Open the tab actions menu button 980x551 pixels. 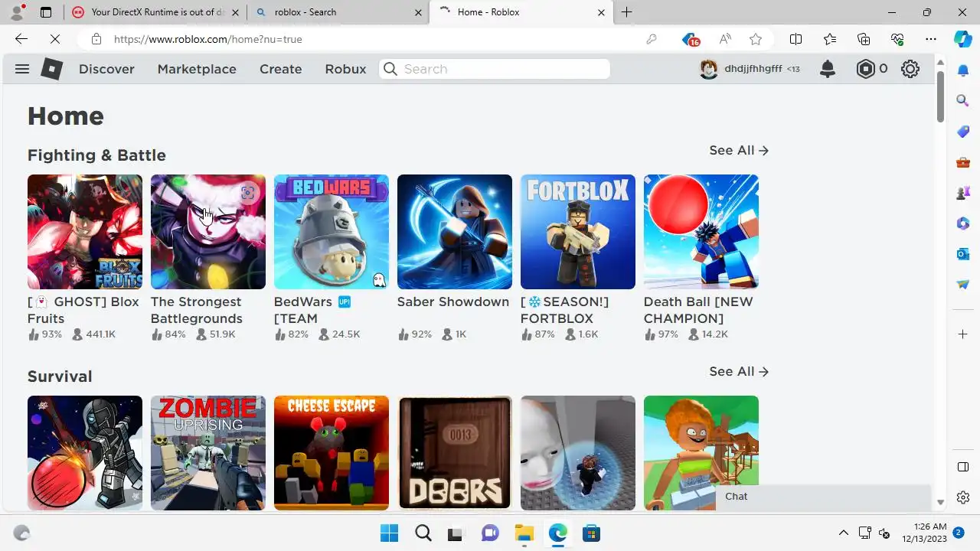pyautogui.click(x=46, y=12)
